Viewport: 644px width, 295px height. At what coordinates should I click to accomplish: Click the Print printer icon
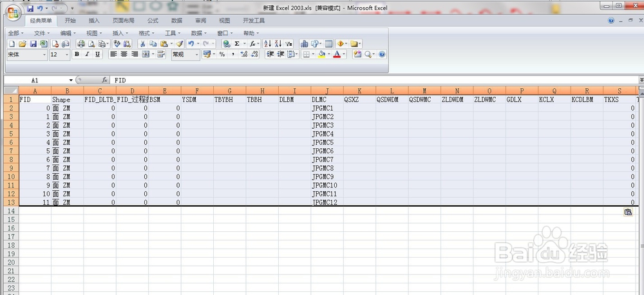point(81,44)
